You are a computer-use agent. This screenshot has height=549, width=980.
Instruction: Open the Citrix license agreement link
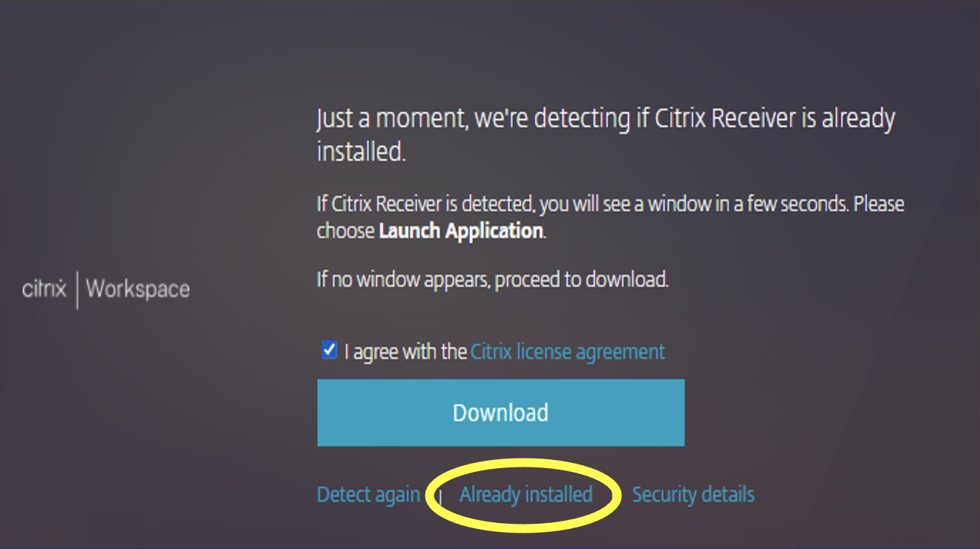pyautogui.click(x=568, y=351)
